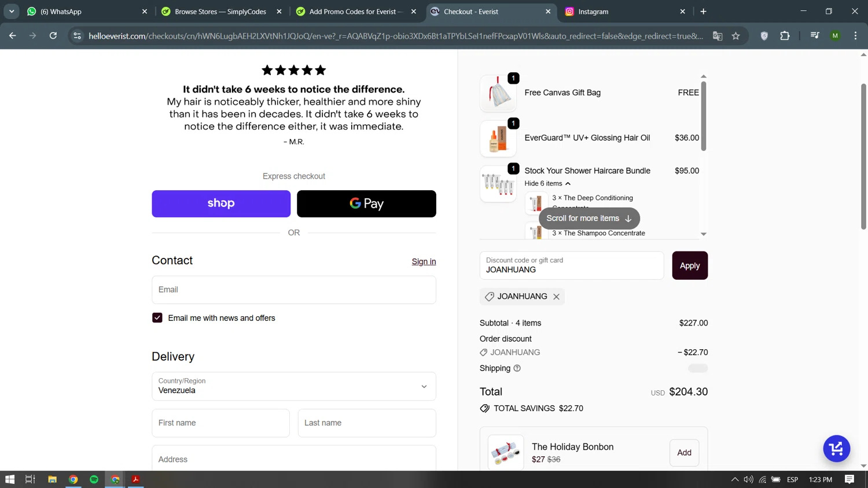The width and height of the screenshot is (868, 488).
Task: Focus the Discount code or gift card field
Action: tap(572, 265)
